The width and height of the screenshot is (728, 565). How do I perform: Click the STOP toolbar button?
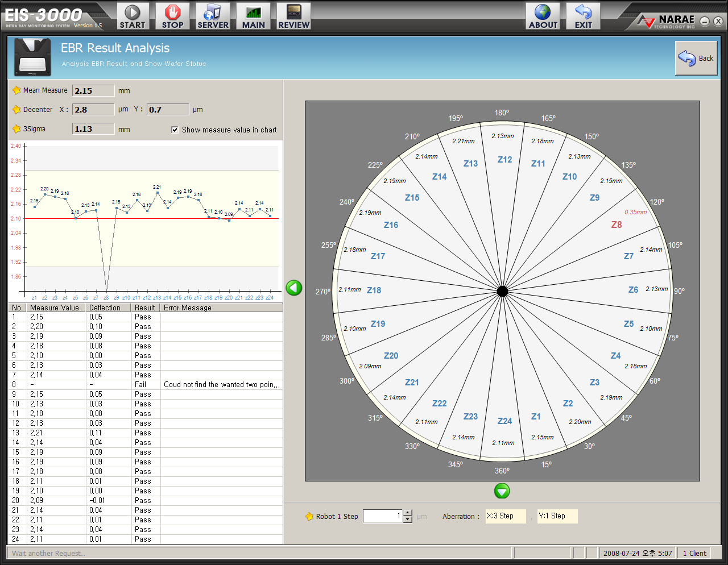[x=172, y=16]
